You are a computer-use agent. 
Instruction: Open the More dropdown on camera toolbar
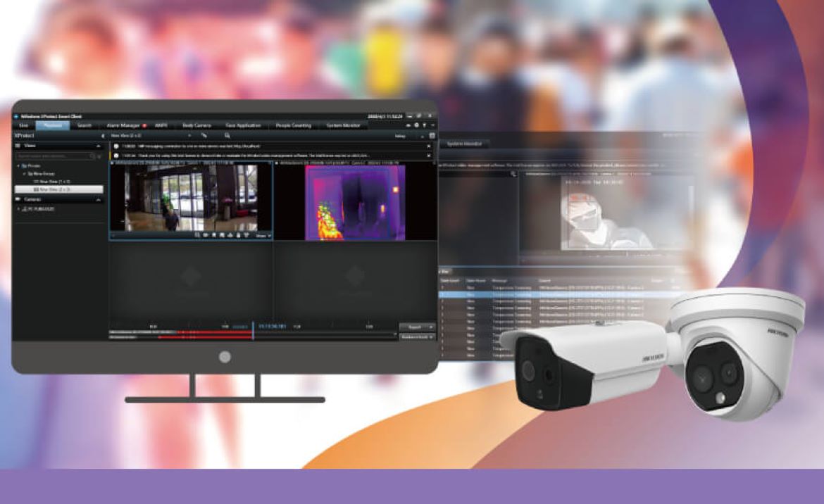[263, 235]
